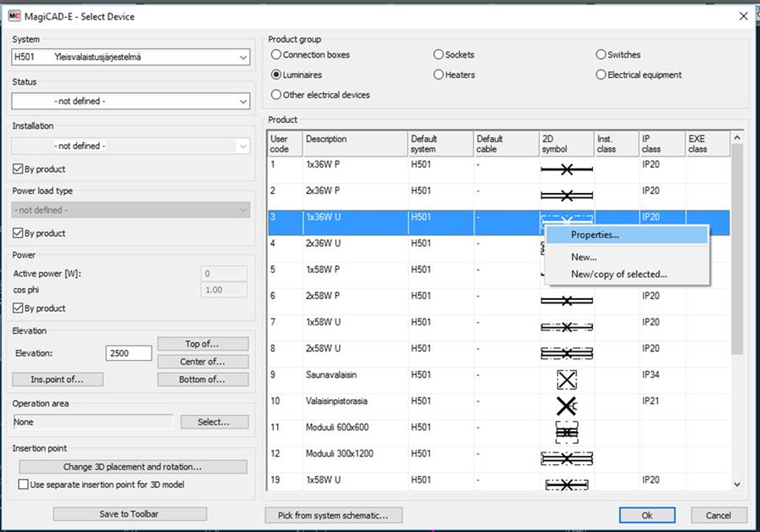Select Luminaires product group
The width and height of the screenshot is (760, 532).
[297, 75]
